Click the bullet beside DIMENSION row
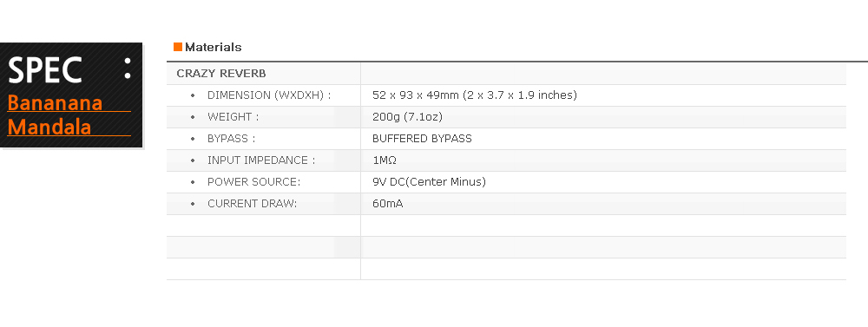868x327 pixels. click(x=193, y=95)
